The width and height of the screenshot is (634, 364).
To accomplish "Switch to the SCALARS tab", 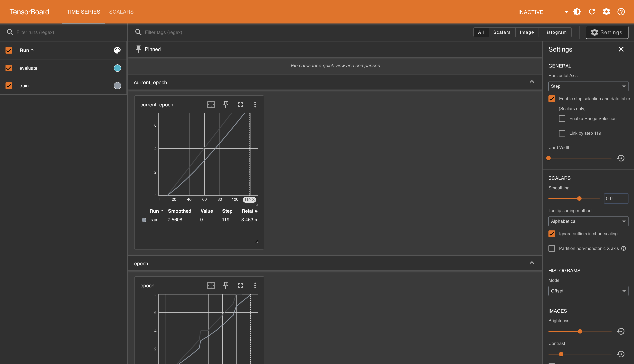I will 121,12.
